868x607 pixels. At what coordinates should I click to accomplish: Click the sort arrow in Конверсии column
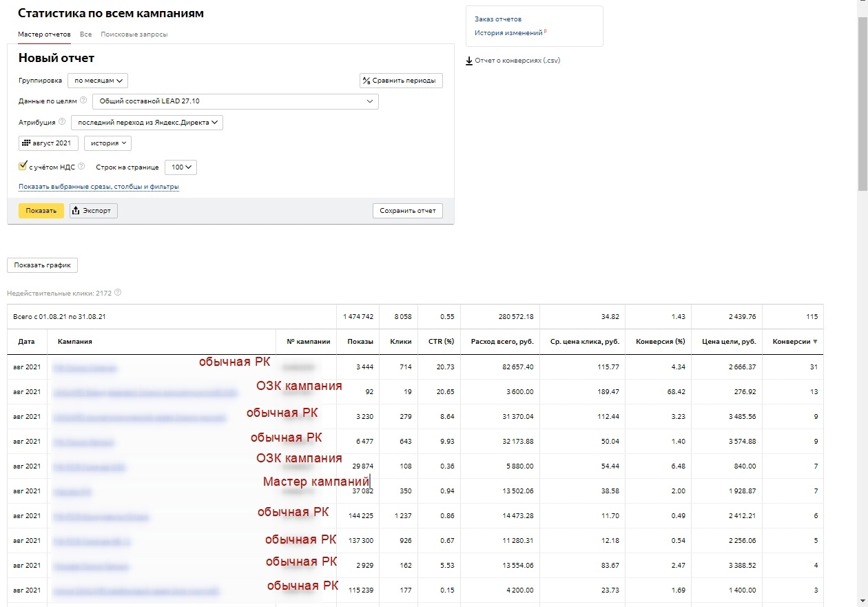(816, 342)
